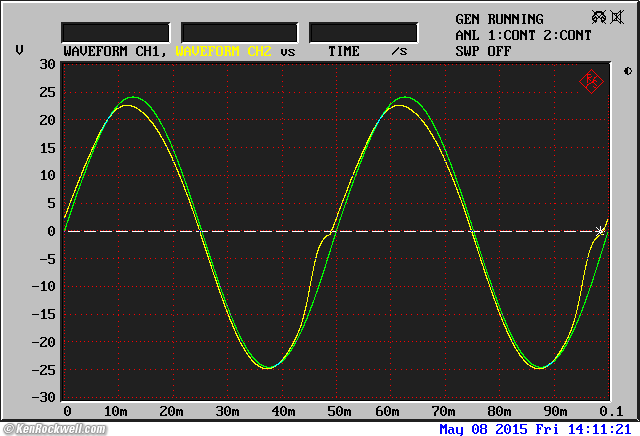The width and height of the screenshot is (640, 436).
Task: Click the 10m tick on time axis
Action: [x=116, y=411]
